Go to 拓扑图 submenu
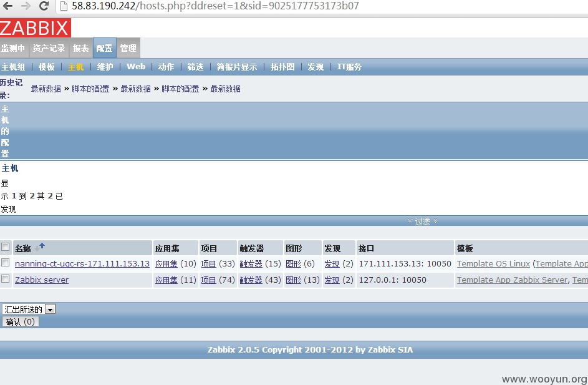 pyautogui.click(x=282, y=67)
